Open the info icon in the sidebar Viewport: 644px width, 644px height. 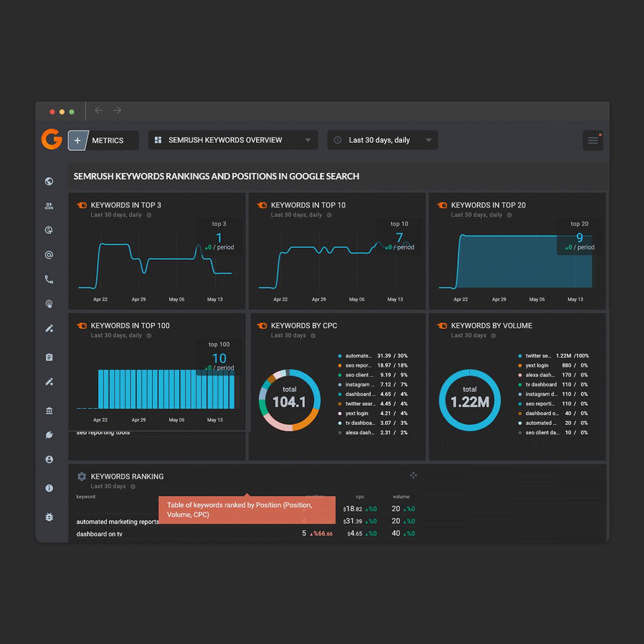click(49, 488)
